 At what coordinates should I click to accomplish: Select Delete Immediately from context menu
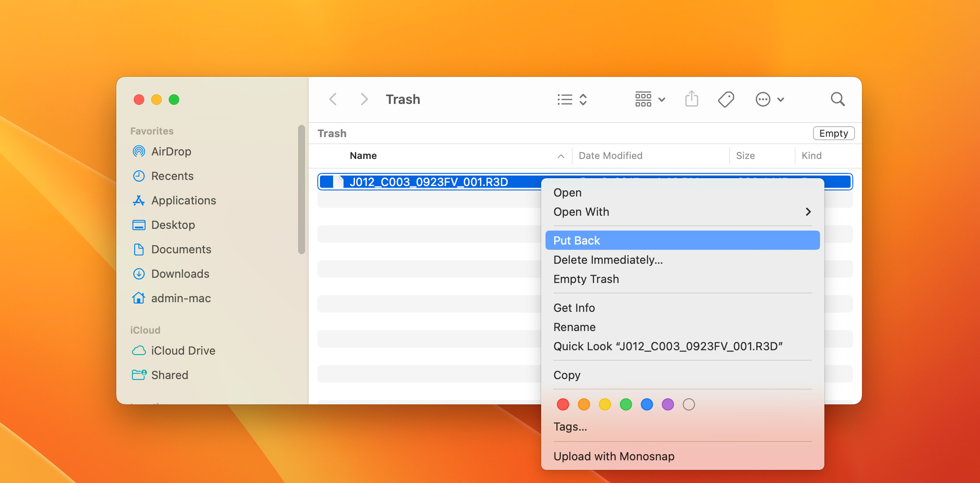coord(608,259)
